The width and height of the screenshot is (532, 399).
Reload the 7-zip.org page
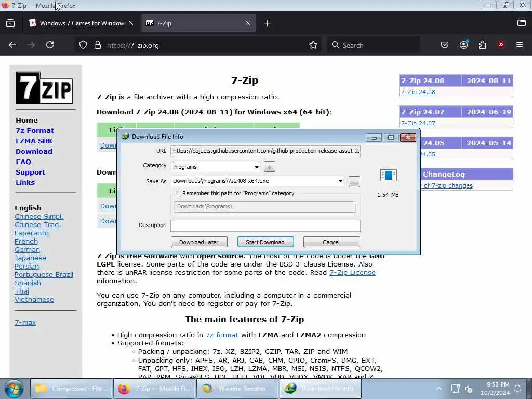pos(50,45)
